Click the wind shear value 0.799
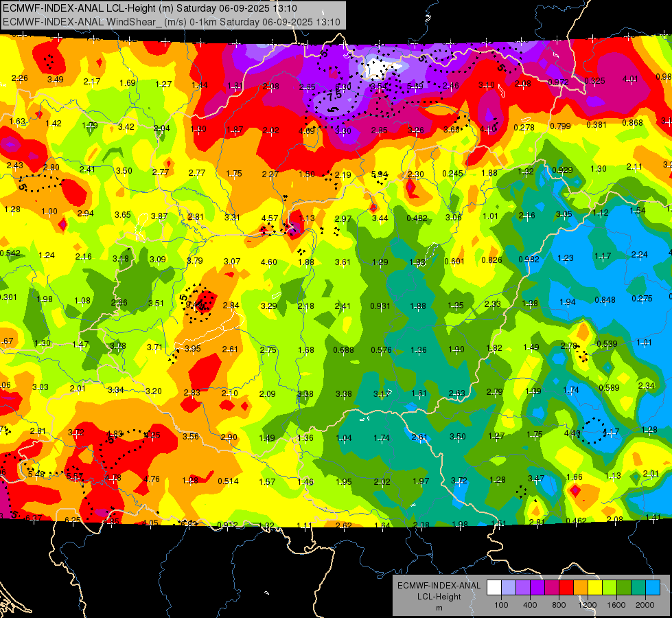The height and width of the screenshot is (618, 672). (561, 126)
